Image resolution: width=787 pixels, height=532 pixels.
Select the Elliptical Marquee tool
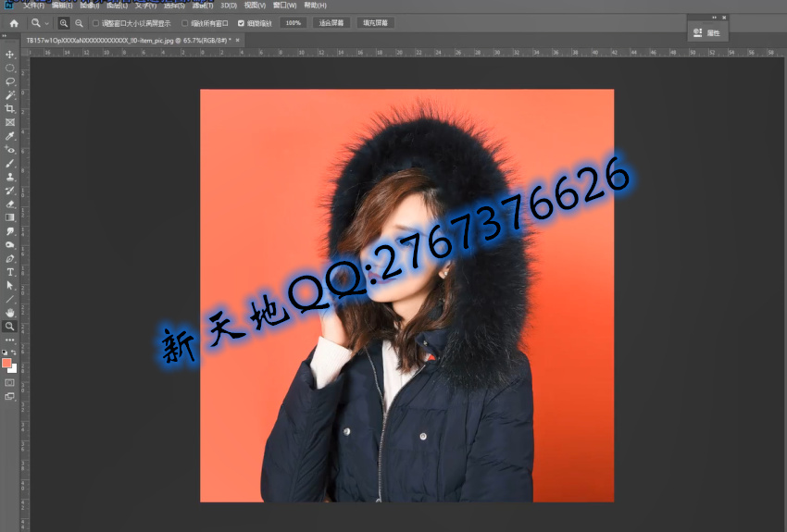(x=9, y=68)
